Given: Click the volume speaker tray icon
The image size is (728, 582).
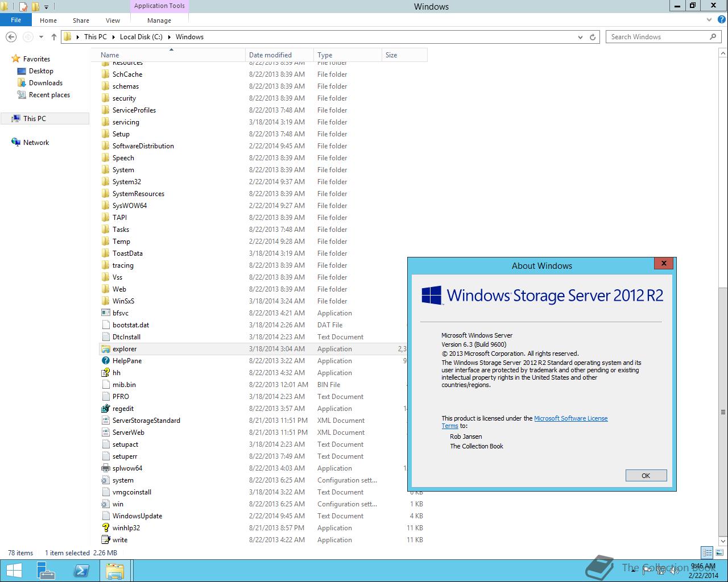Looking at the screenshot, I should pyautogui.click(x=675, y=571).
